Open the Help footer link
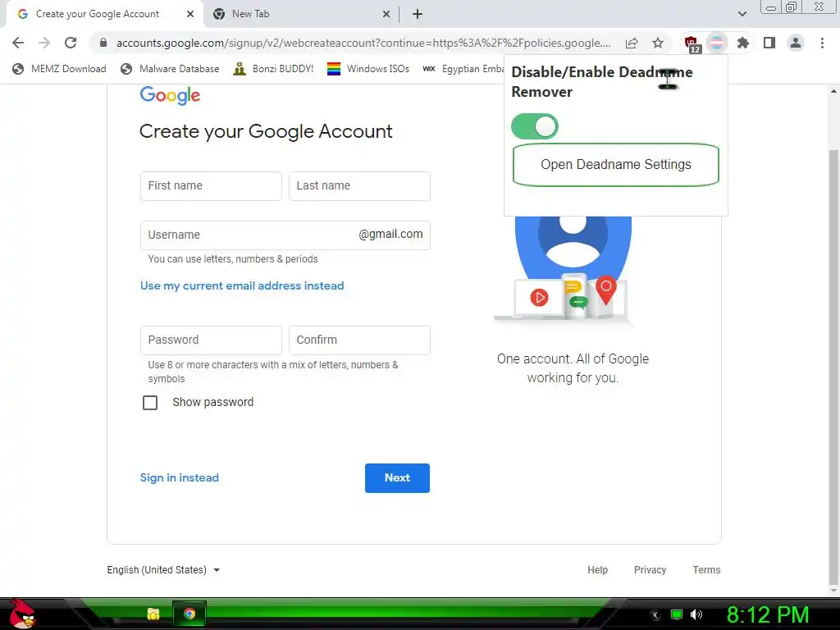Image resolution: width=840 pixels, height=630 pixels. coord(597,569)
